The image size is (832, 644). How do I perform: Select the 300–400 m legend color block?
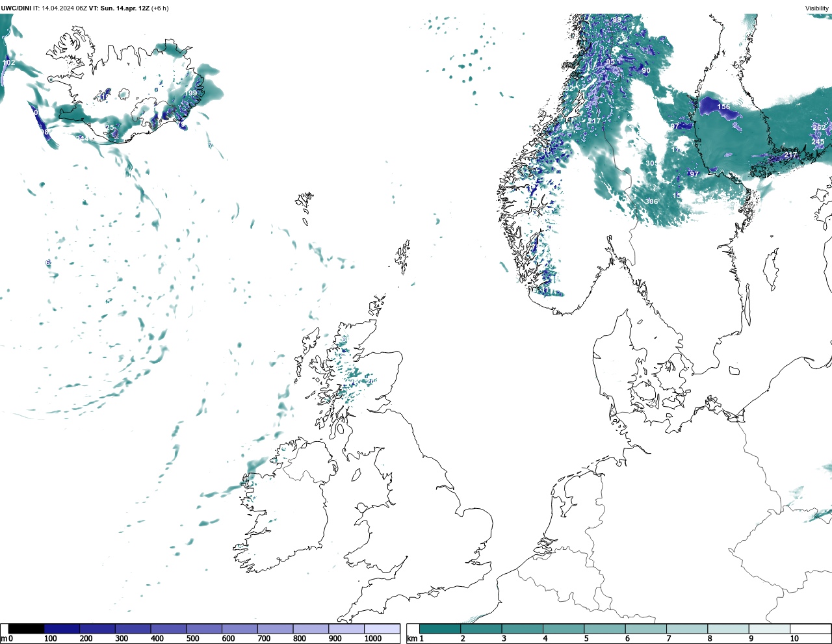point(133,628)
